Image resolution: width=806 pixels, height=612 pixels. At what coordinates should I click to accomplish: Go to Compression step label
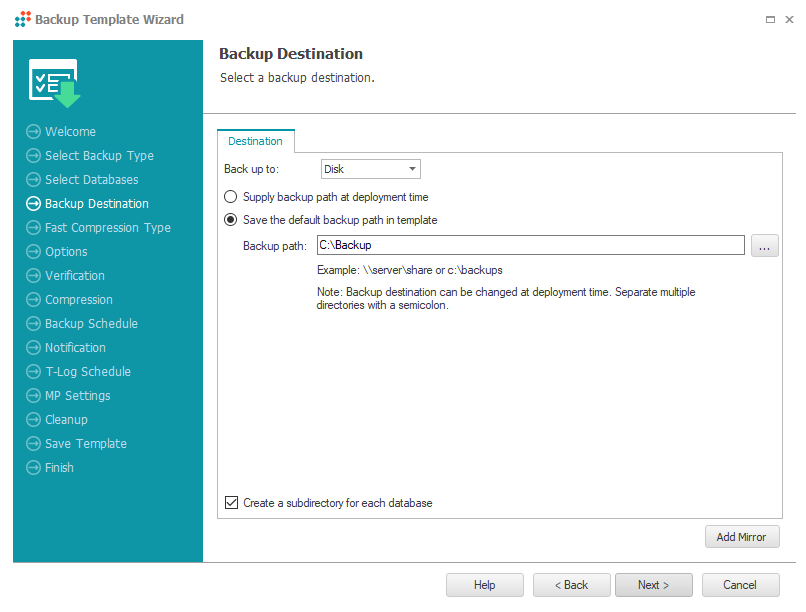79,300
